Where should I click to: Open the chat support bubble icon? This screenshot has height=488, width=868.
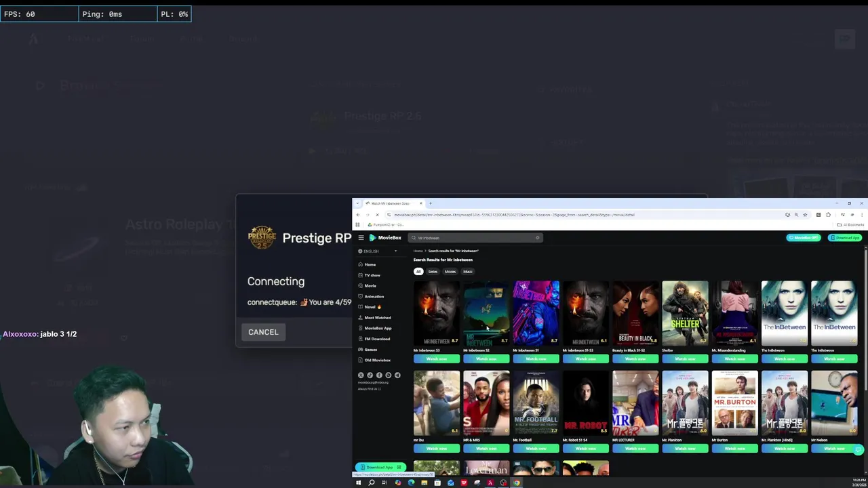(859, 449)
